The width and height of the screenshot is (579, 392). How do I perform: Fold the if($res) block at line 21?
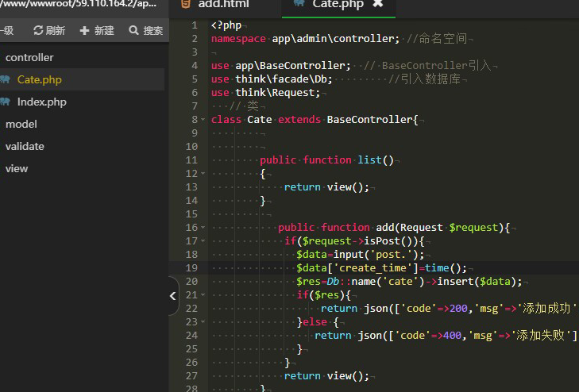[203, 294]
